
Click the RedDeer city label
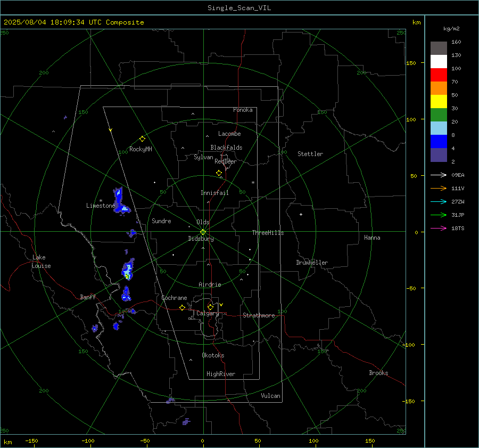point(226,161)
